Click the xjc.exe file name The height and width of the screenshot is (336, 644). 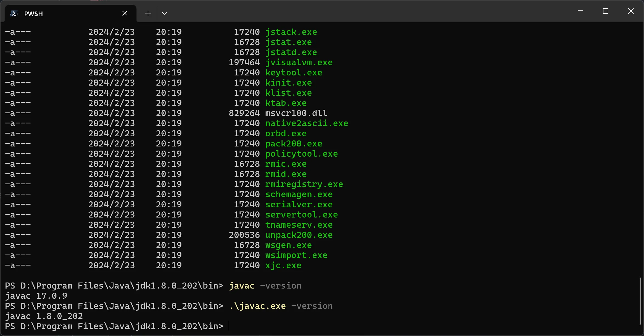283,266
